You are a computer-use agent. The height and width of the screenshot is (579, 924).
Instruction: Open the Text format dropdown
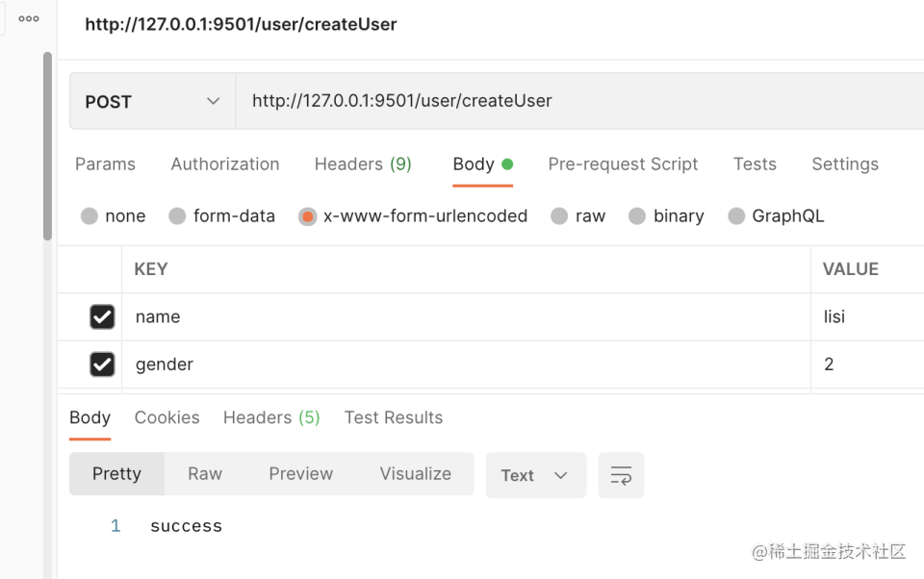(x=536, y=475)
